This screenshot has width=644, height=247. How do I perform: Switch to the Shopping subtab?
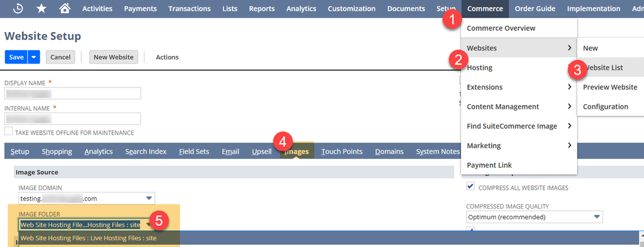(x=57, y=151)
